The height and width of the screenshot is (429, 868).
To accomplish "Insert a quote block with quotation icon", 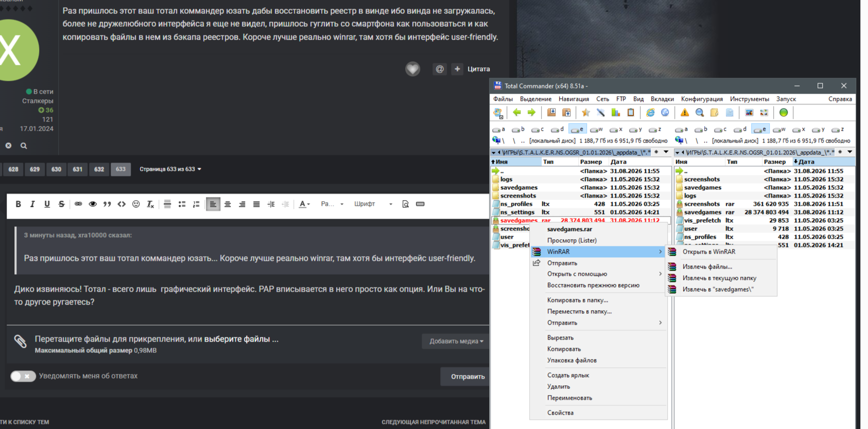I will [107, 204].
